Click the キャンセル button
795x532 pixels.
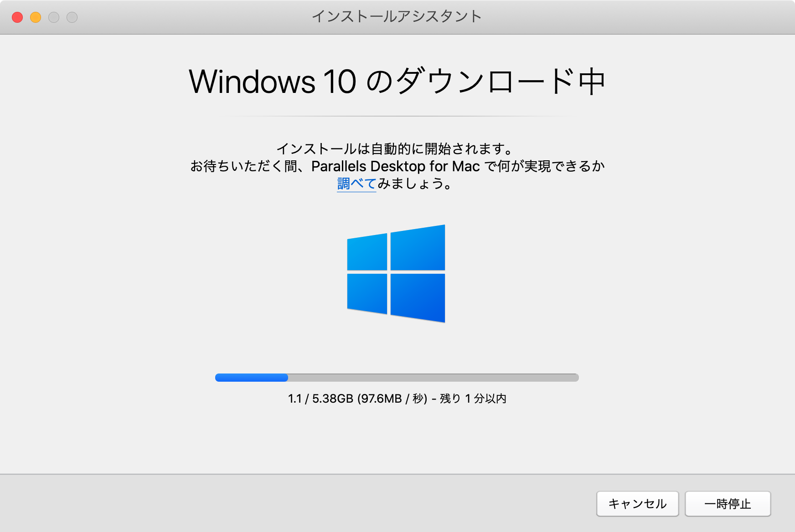(x=637, y=504)
